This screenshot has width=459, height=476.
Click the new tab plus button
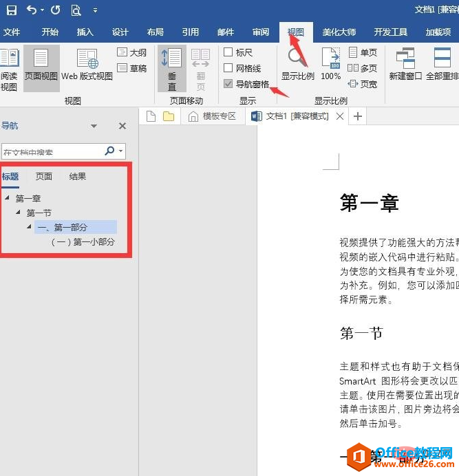click(357, 116)
